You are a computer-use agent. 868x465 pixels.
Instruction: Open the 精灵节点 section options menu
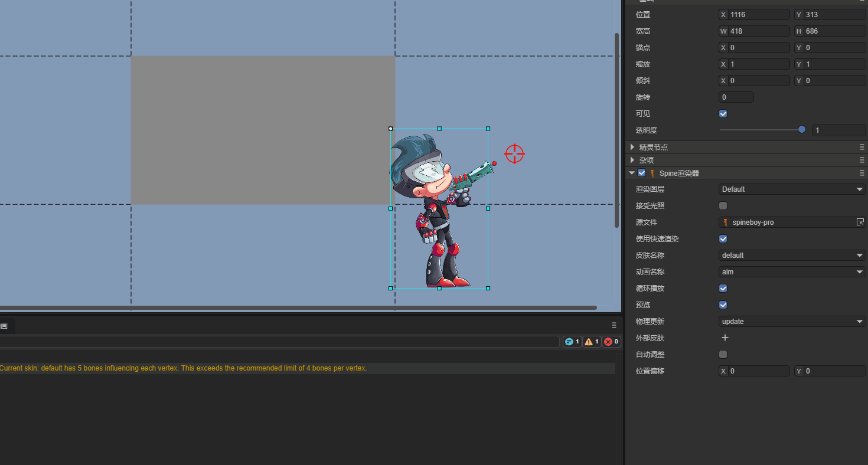(862, 147)
